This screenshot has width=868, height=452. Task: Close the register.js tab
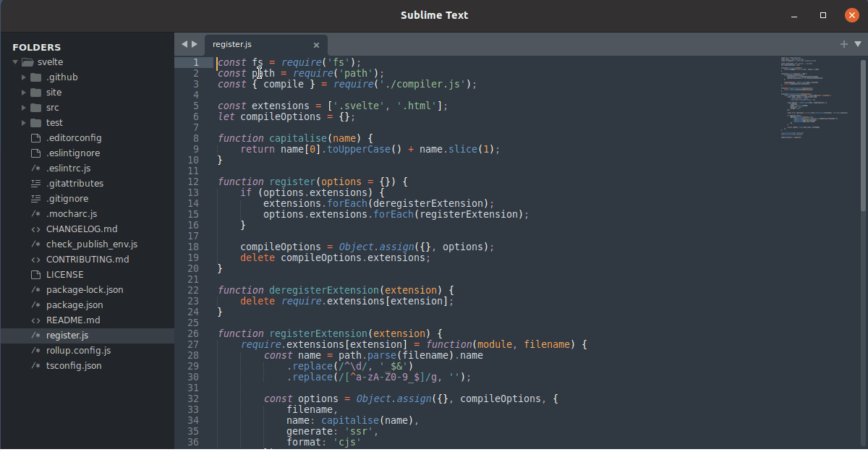pos(316,45)
